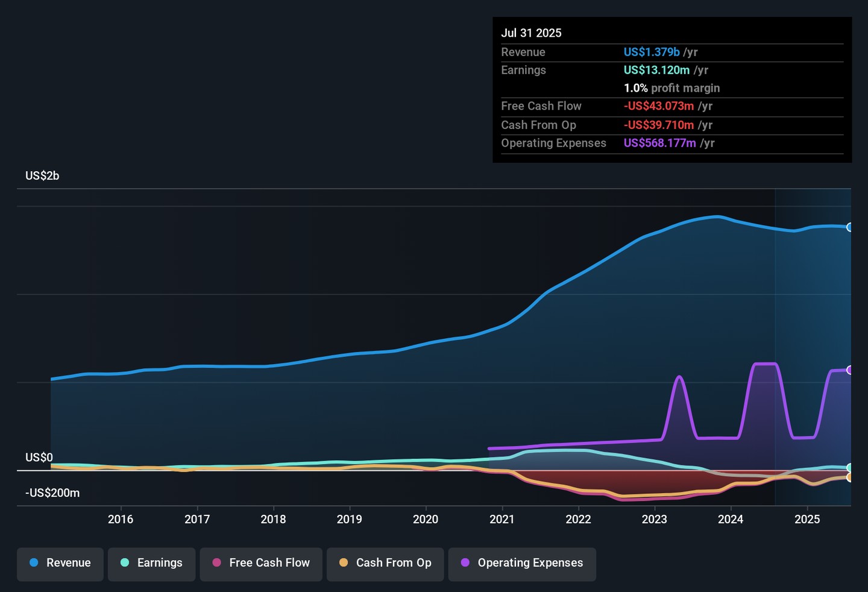The height and width of the screenshot is (592, 868).
Task: Click the 2023 x-axis year label
Action: (655, 520)
